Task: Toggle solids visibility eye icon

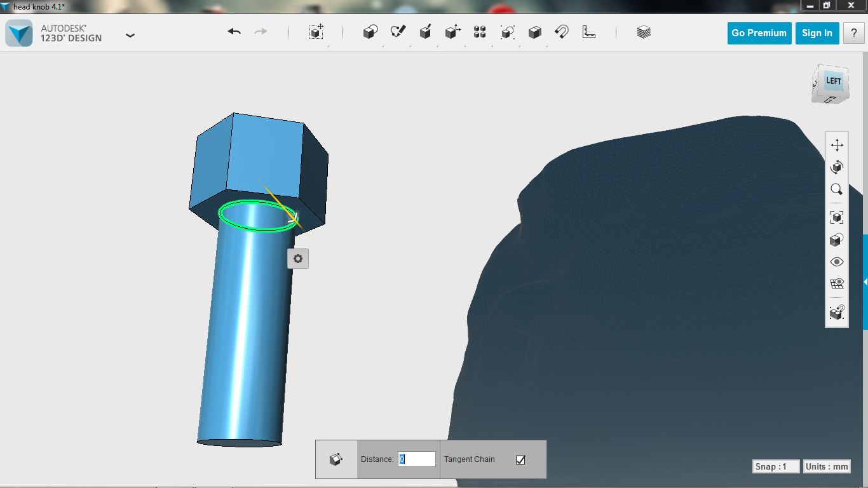Action: [x=837, y=262]
